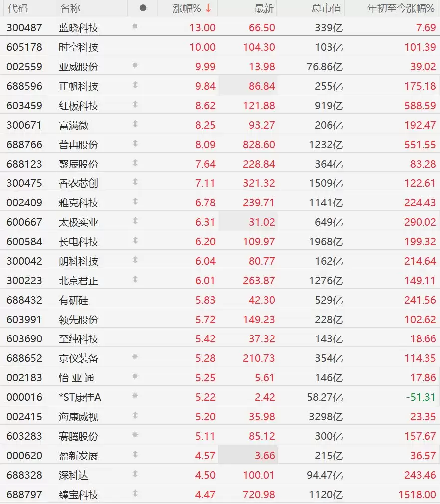The width and height of the screenshot is (440, 504).
Task: Click the green year-to-date value -51.31
Action: coord(421,397)
